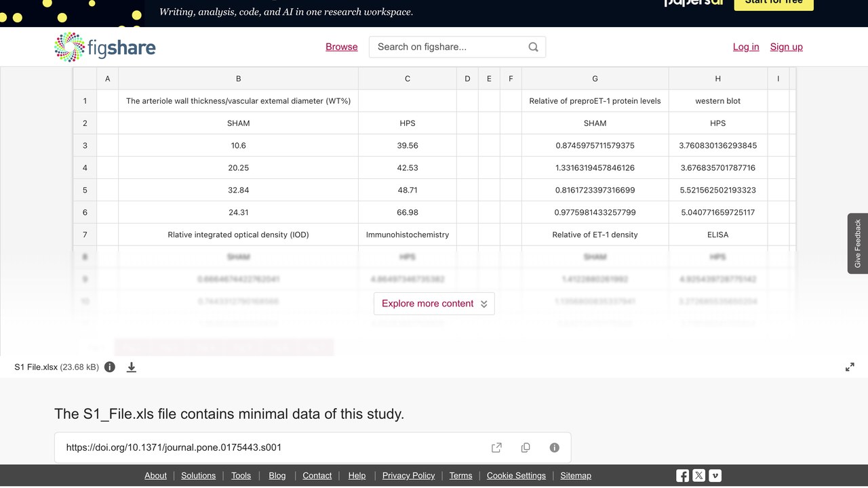This screenshot has width=868, height=488.
Task: Click cell reading western blot
Action: [x=718, y=101]
